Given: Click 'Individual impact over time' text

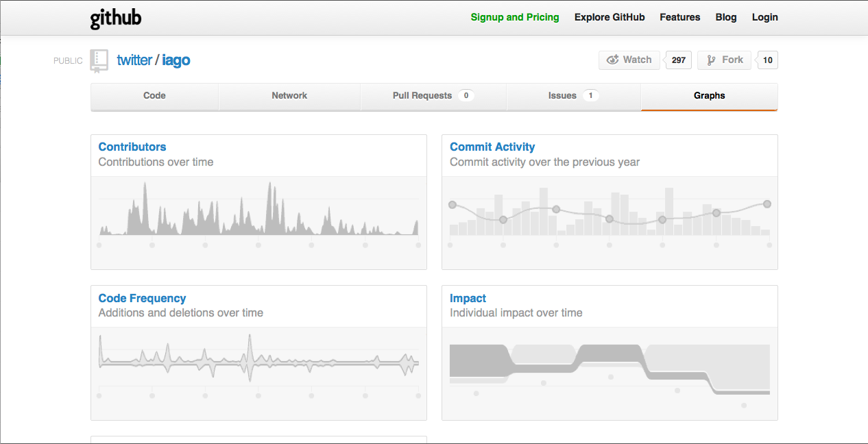Looking at the screenshot, I should pyautogui.click(x=516, y=313).
